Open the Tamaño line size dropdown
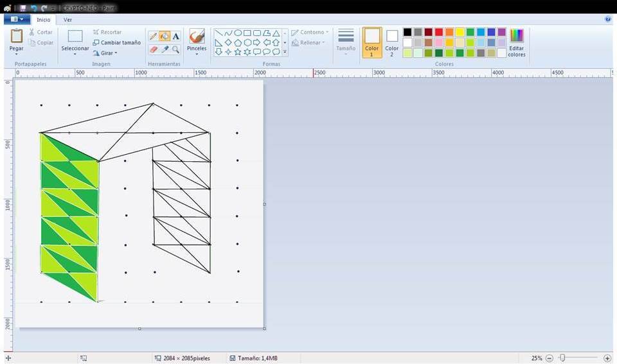 tap(346, 42)
